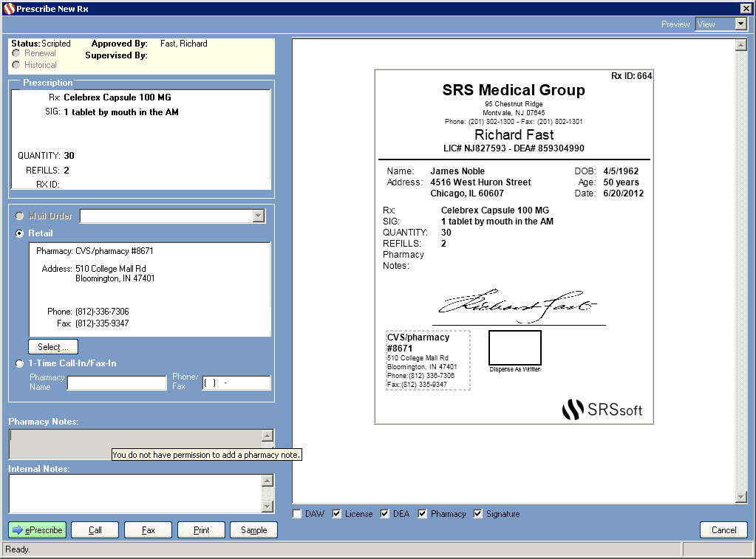Click the Sample button

coord(253,530)
